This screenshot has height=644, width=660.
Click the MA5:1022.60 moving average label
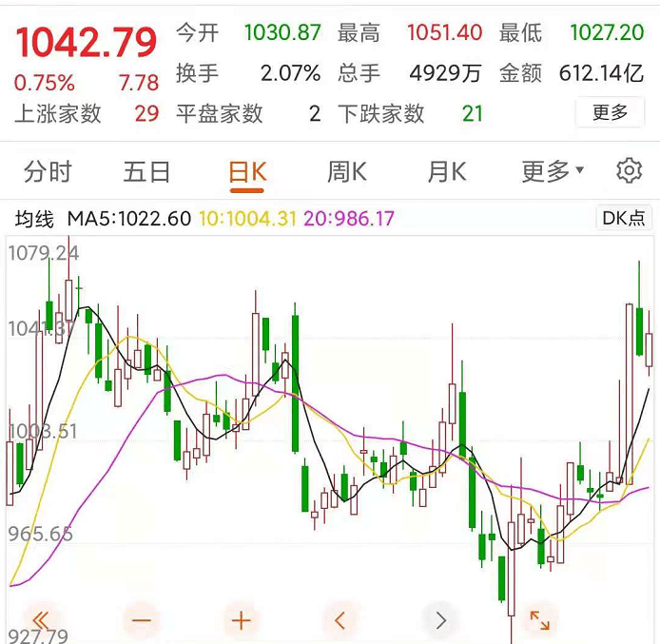click(x=128, y=219)
